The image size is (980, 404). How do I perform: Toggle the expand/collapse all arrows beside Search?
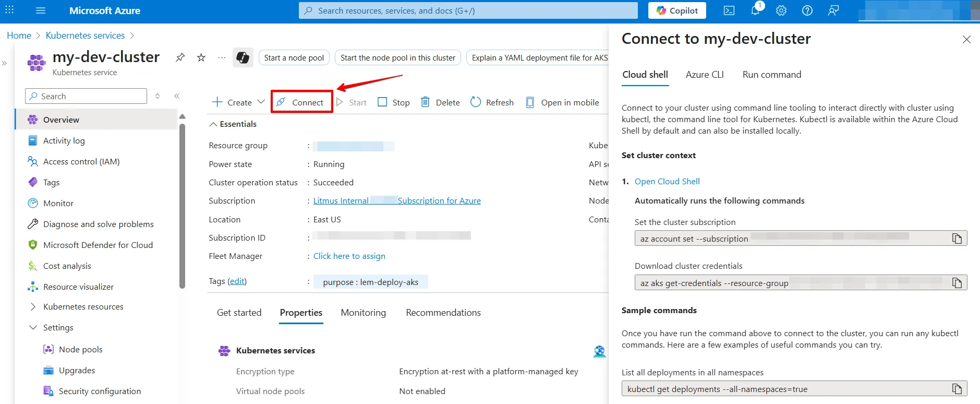[x=158, y=96]
